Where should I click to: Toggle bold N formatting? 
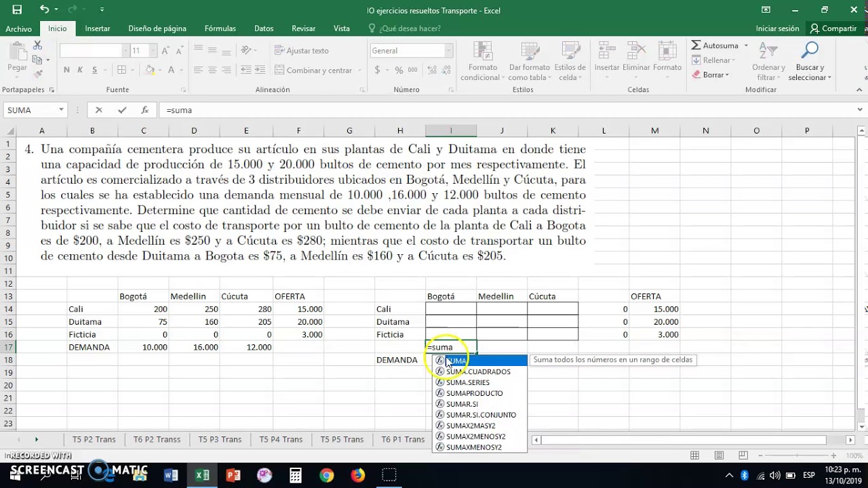[x=66, y=70]
